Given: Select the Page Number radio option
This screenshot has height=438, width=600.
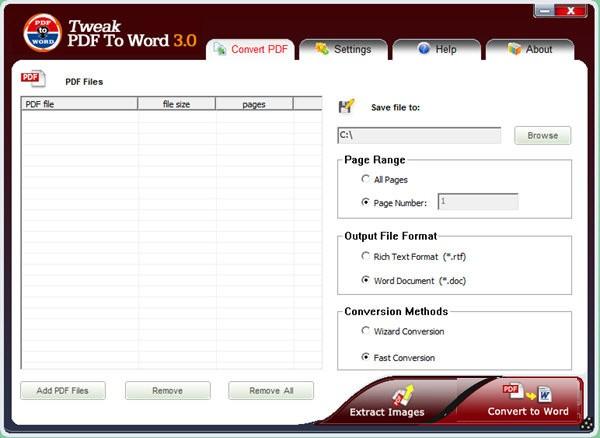Looking at the screenshot, I should 366,202.
